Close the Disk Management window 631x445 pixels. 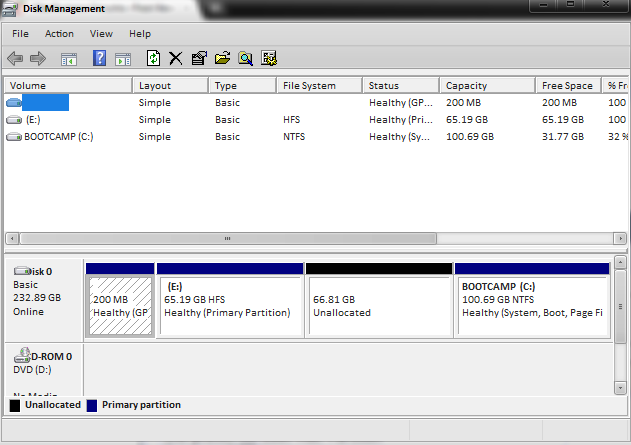pyautogui.click(x=606, y=5)
